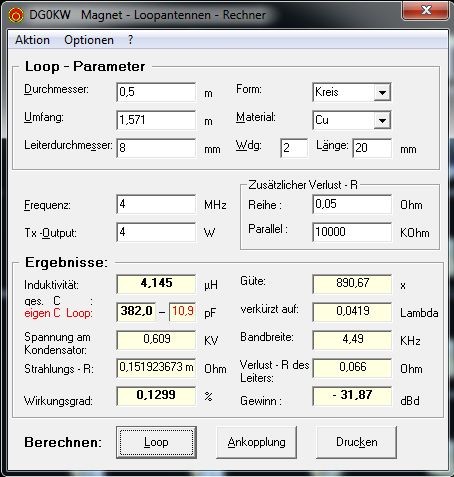Image resolution: width=454 pixels, height=477 pixels.
Task: Click the red eigen C Loop label
Action: [58, 313]
